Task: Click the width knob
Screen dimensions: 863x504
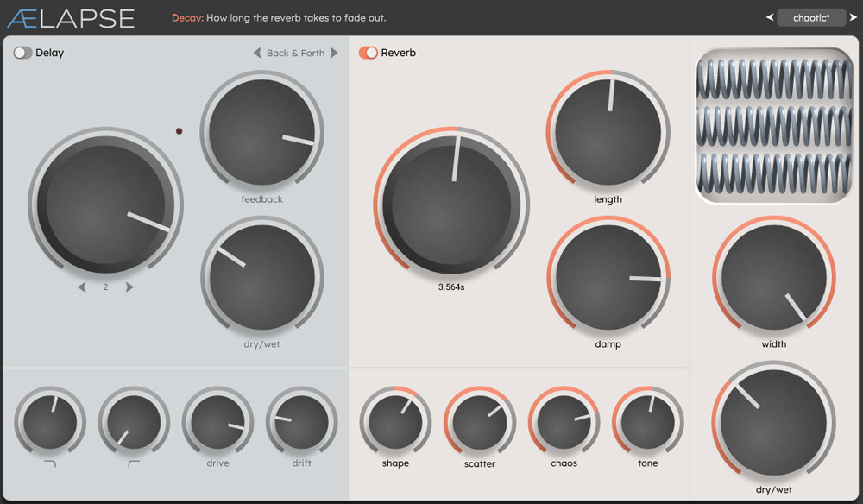Action: (x=773, y=277)
